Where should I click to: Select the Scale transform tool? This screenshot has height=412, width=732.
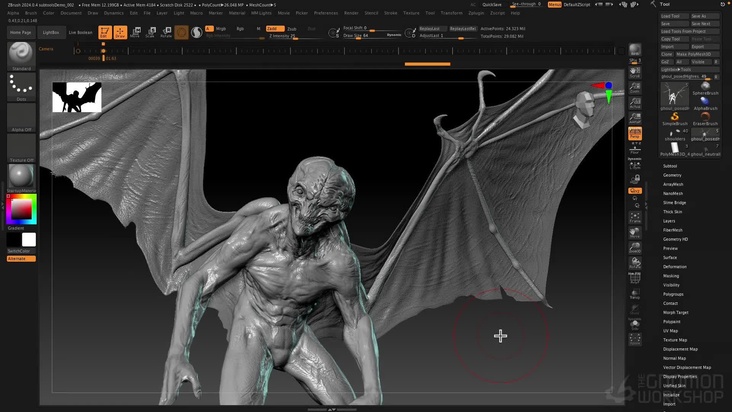click(151, 32)
